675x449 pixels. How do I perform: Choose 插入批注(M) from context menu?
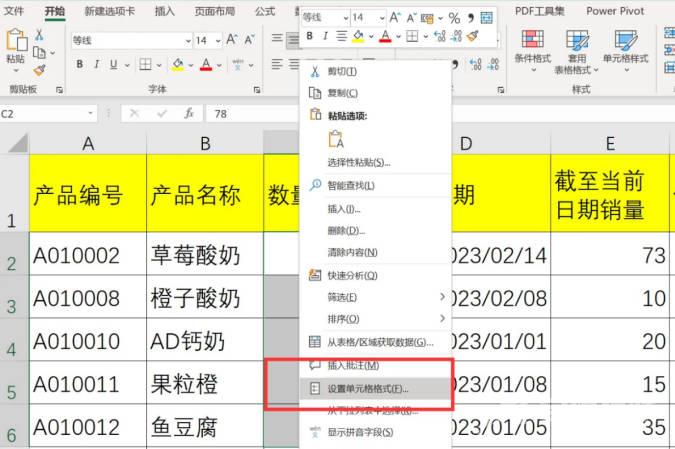(x=375, y=365)
